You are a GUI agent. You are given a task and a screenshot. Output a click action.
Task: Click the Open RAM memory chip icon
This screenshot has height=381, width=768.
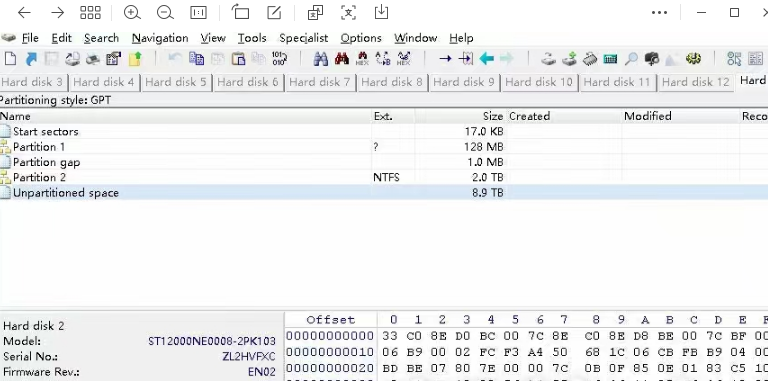(x=590, y=59)
